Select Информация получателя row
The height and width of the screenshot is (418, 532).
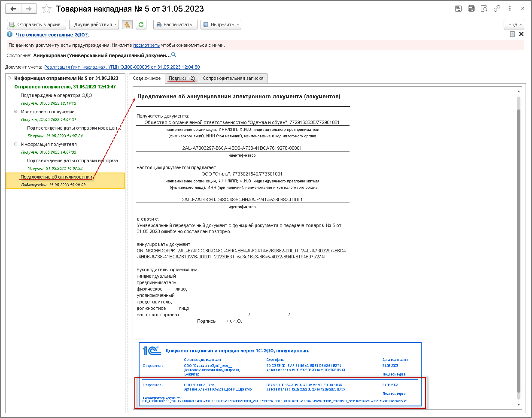pyautogui.click(x=49, y=144)
